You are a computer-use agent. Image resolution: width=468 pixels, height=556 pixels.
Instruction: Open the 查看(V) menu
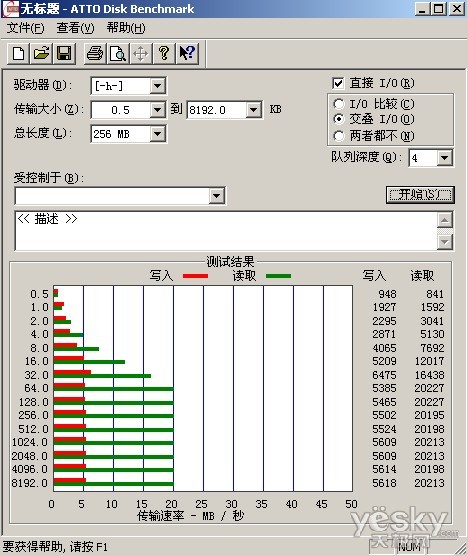[x=76, y=28]
